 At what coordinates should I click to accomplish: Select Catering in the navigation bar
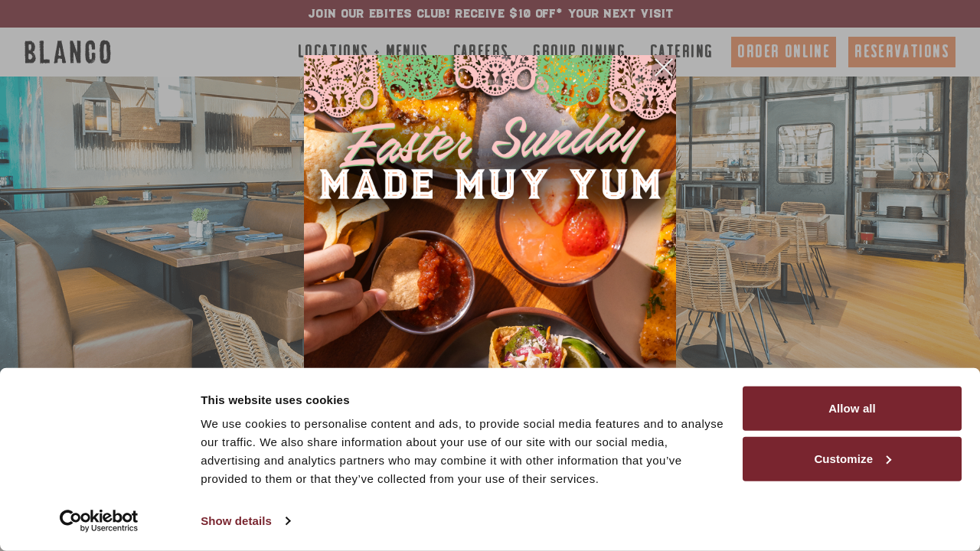click(681, 51)
